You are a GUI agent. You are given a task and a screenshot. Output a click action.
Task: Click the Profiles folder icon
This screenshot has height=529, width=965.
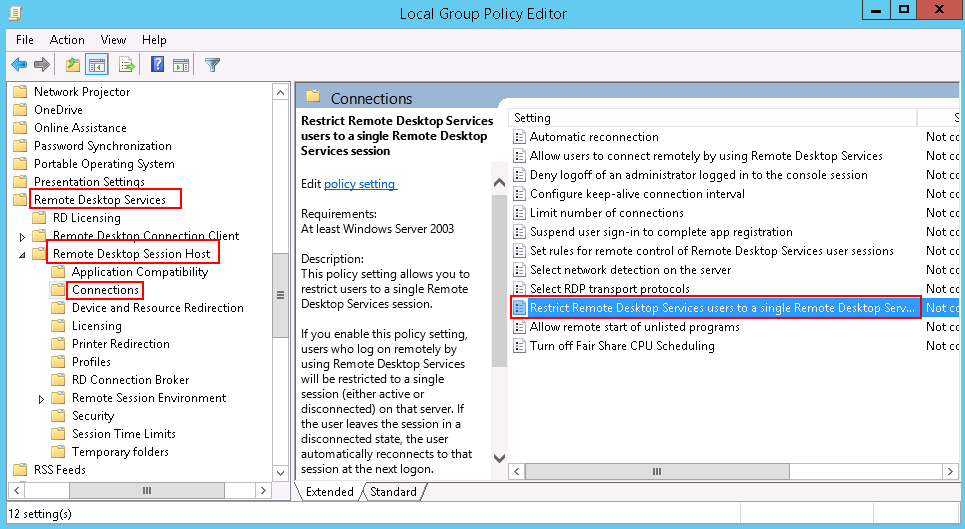58,362
